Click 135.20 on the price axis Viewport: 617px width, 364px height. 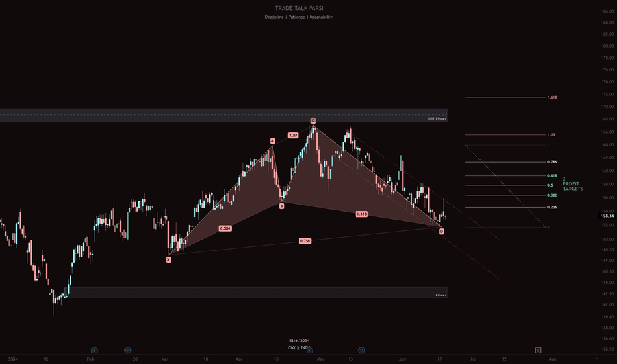607,349
